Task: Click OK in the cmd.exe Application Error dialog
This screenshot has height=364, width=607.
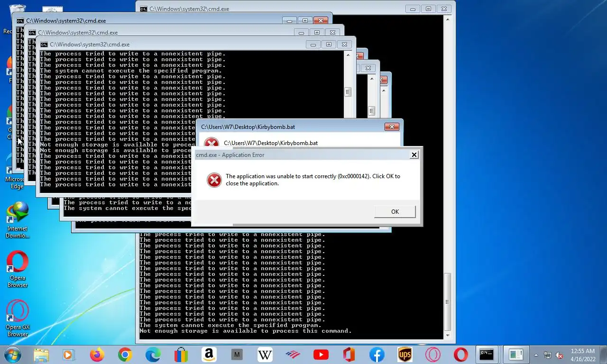Action: 395,211
